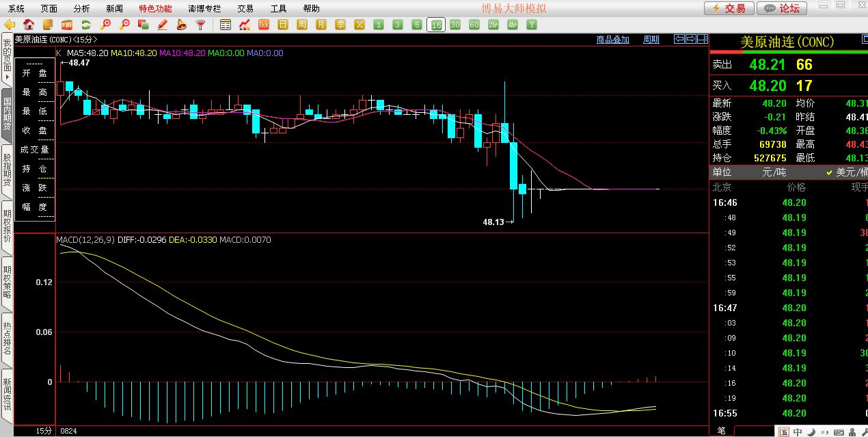Open the 特色功能 menu
868x437 pixels.
(x=155, y=9)
